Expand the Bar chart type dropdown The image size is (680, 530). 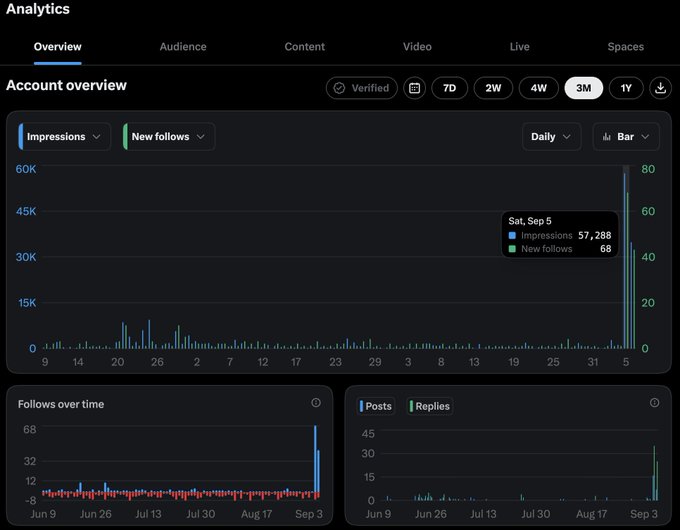626,137
